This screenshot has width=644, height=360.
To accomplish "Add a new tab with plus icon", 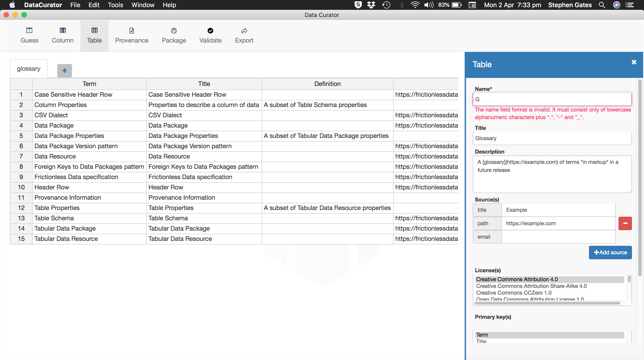I will [64, 71].
